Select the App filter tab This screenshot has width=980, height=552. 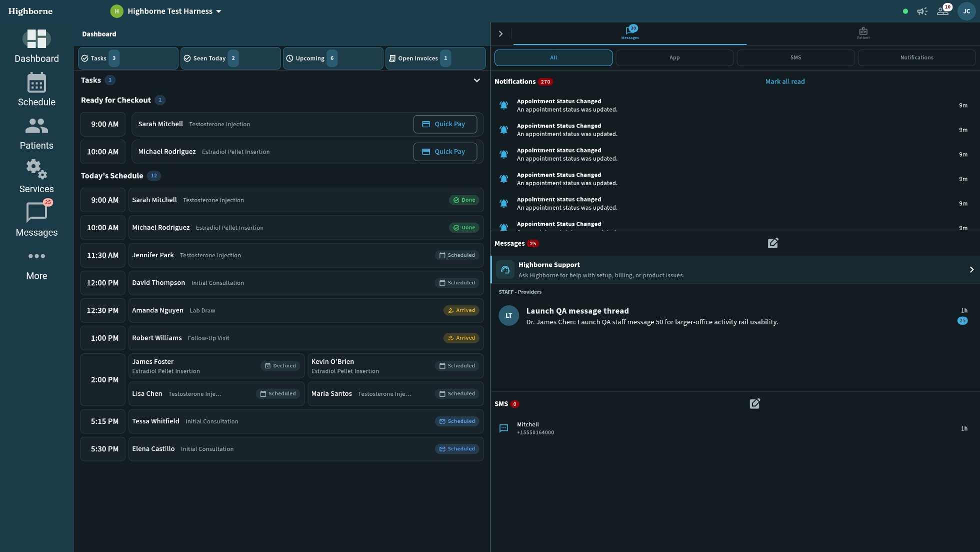pos(674,58)
